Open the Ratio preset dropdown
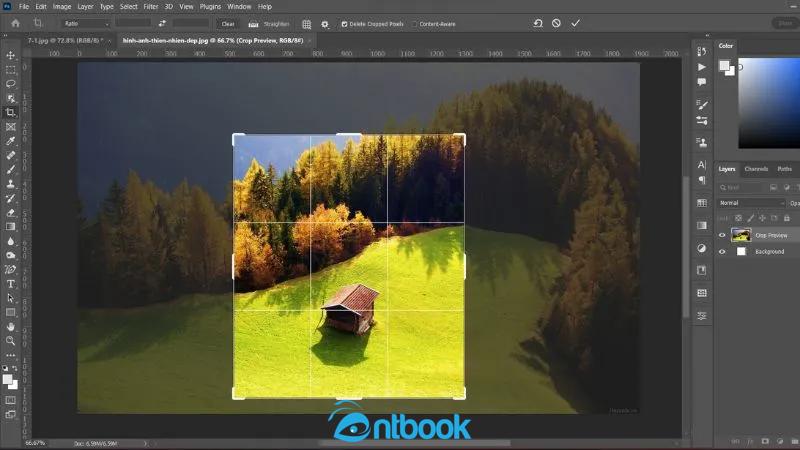The height and width of the screenshot is (450, 800). [84, 23]
